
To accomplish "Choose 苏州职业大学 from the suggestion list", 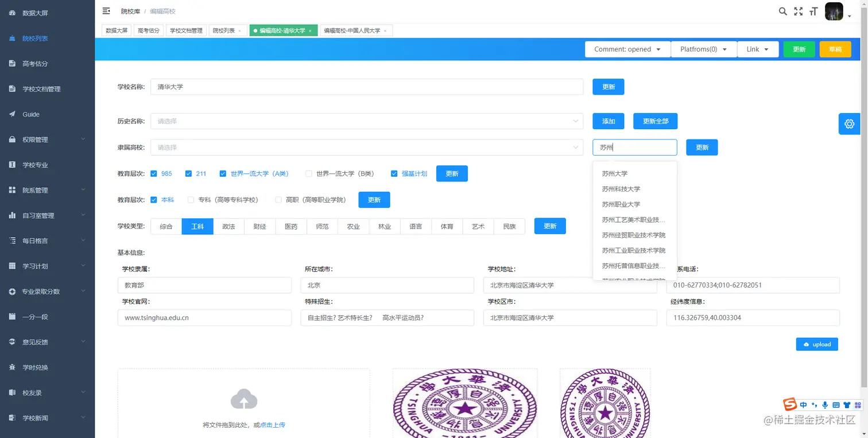I will (x=634, y=204).
